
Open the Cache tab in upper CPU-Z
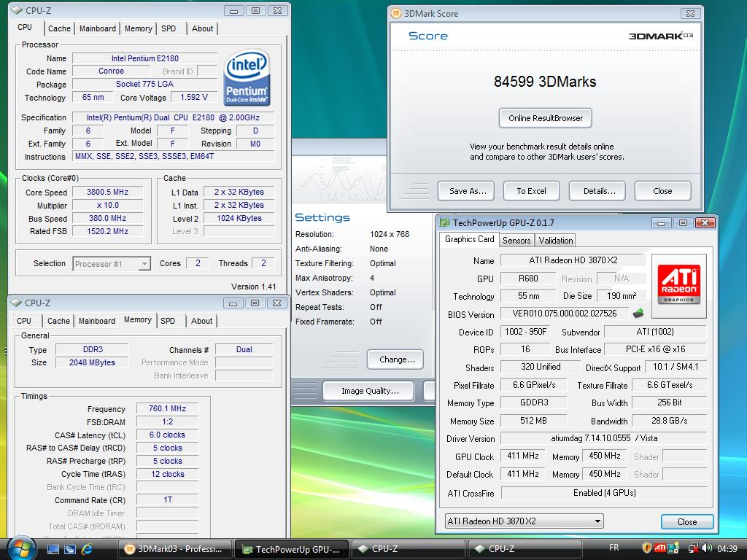pyautogui.click(x=59, y=28)
